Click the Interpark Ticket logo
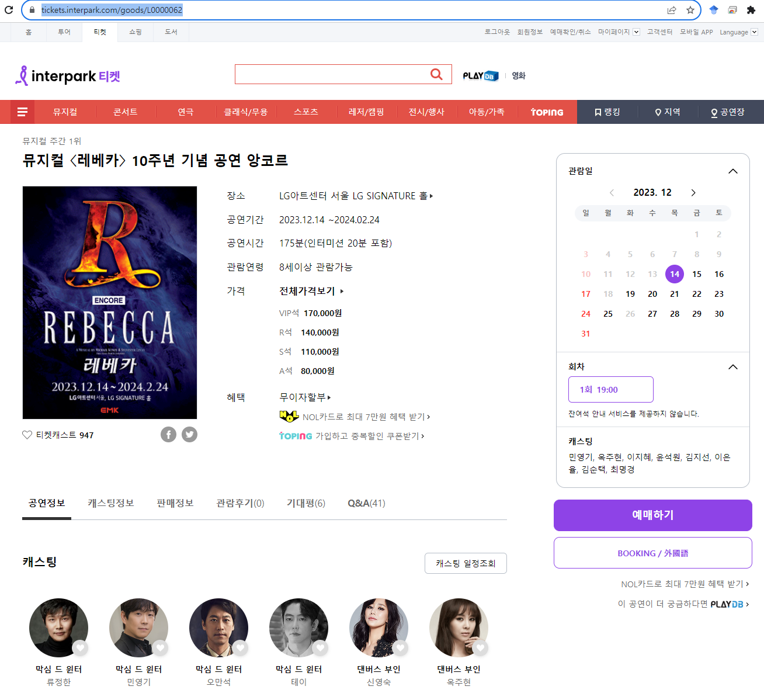 (x=68, y=76)
